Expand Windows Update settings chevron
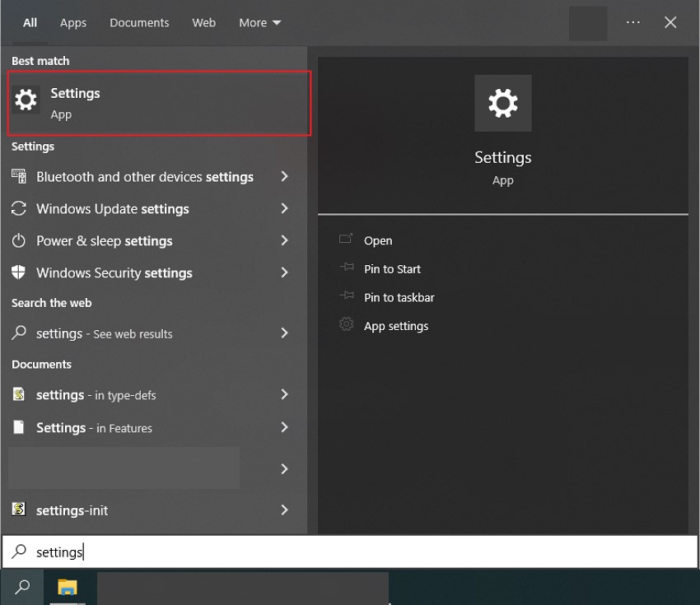 click(284, 208)
